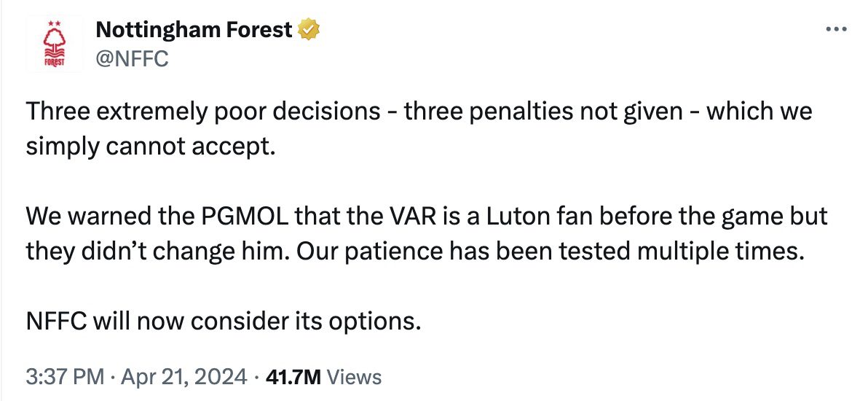This screenshot has width=868, height=401.
Task: Click the word Luton in the tweet
Action: click(517, 217)
